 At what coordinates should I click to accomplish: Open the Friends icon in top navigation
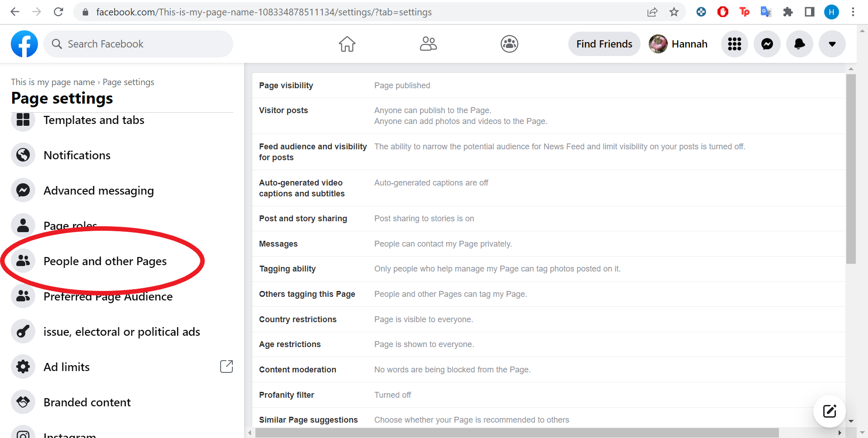tap(428, 44)
